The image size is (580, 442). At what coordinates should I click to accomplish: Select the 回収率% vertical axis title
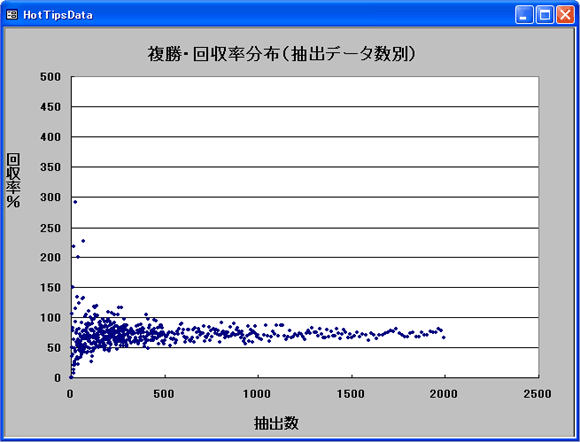[x=13, y=180]
